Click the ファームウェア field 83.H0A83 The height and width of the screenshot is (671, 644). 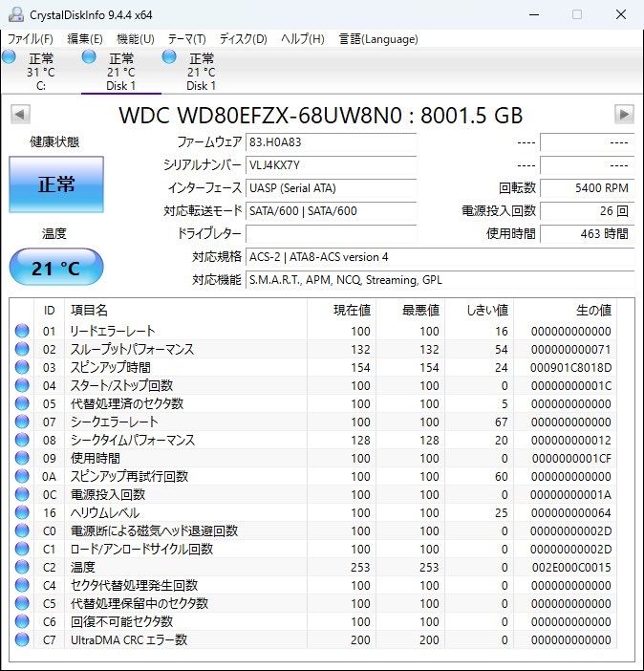[x=332, y=142]
